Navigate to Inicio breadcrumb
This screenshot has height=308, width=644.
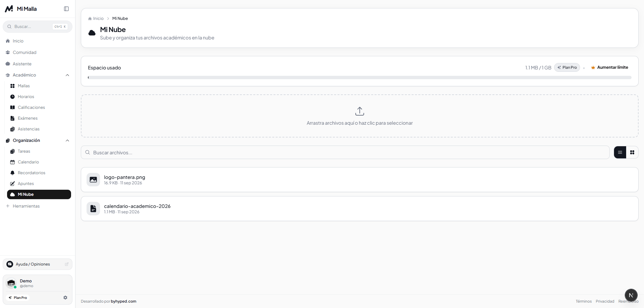96,19
